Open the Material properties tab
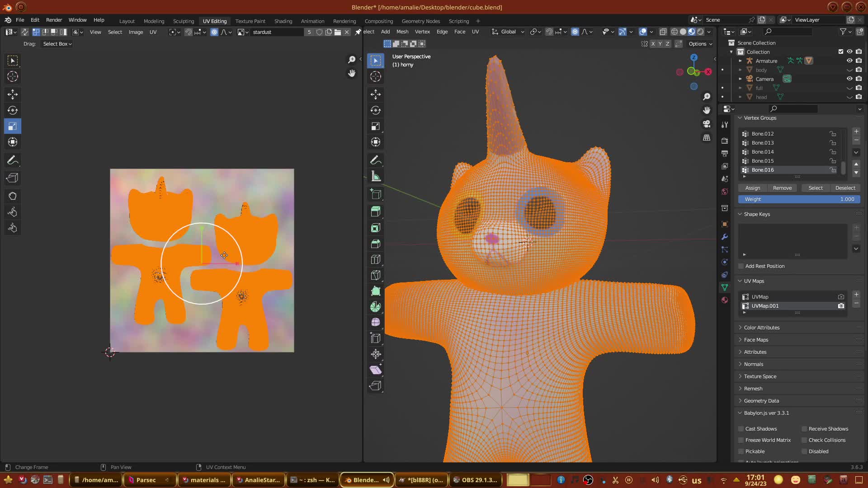This screenshot has width=868, height=488. click(x=725, y=300)
